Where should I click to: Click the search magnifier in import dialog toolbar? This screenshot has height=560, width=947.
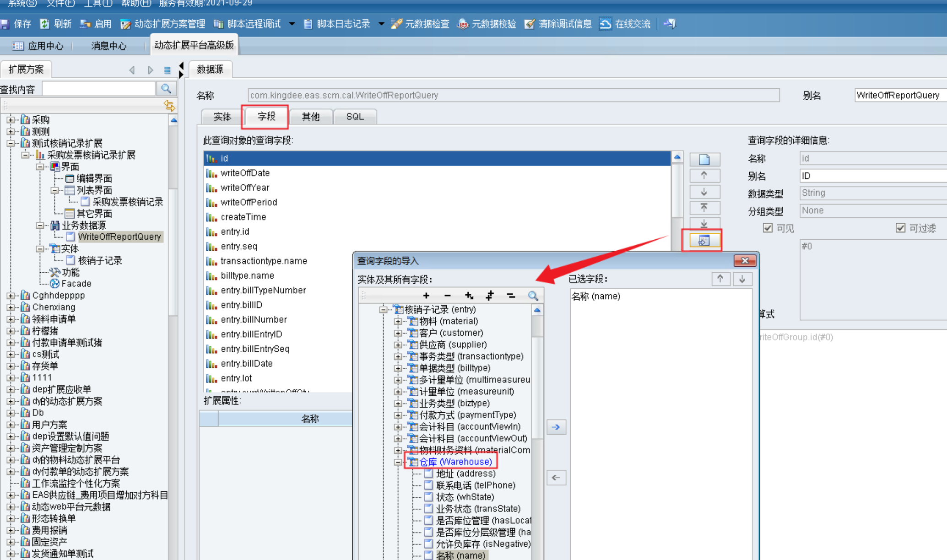tap(533, 296)
